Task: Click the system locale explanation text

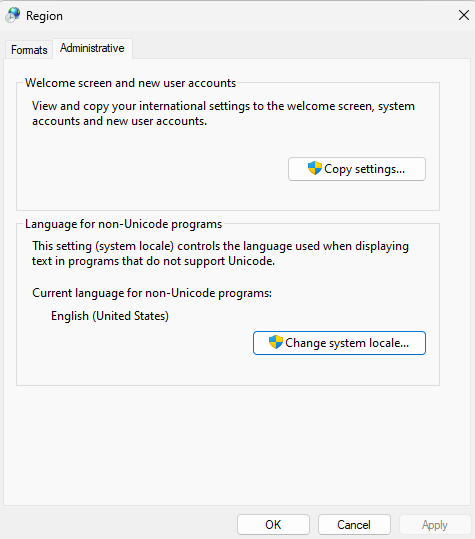Action: tap(220, 254)
